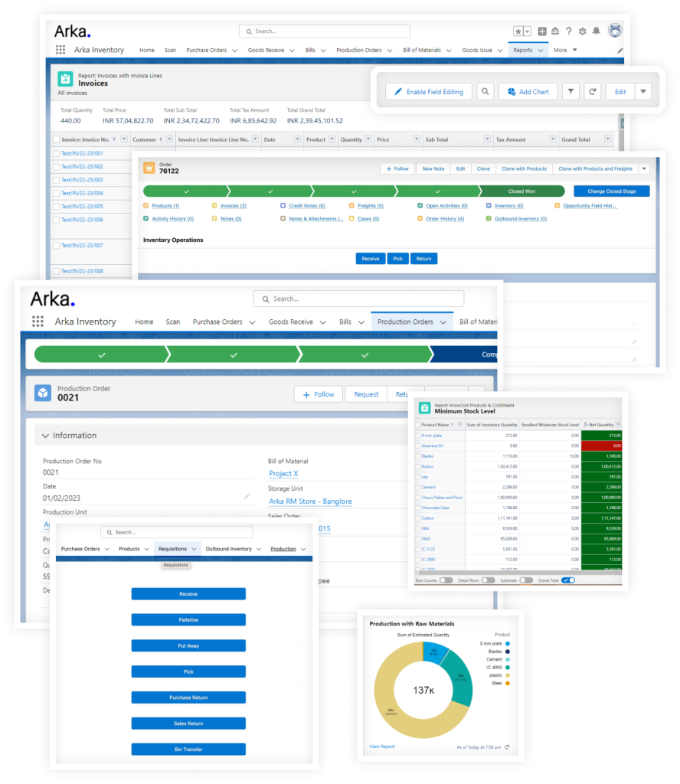This screenshot has height=784, width=680.
Task: Click the global actions plus icon
Action: click(x=542, y=31)
